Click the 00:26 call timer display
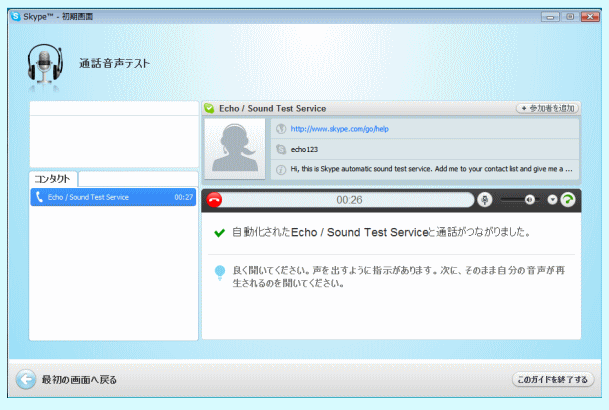This screenshot has height=410, width=609. click(x=349, y=200)
